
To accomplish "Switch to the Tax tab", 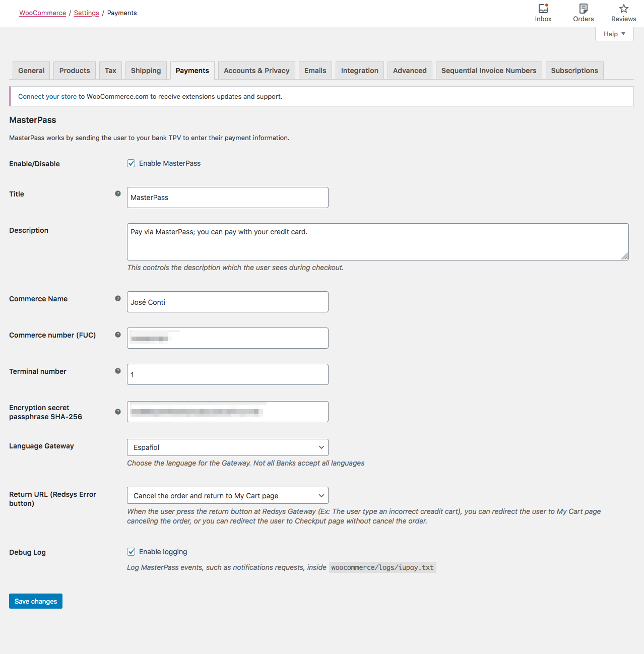I will coord(110,71).
